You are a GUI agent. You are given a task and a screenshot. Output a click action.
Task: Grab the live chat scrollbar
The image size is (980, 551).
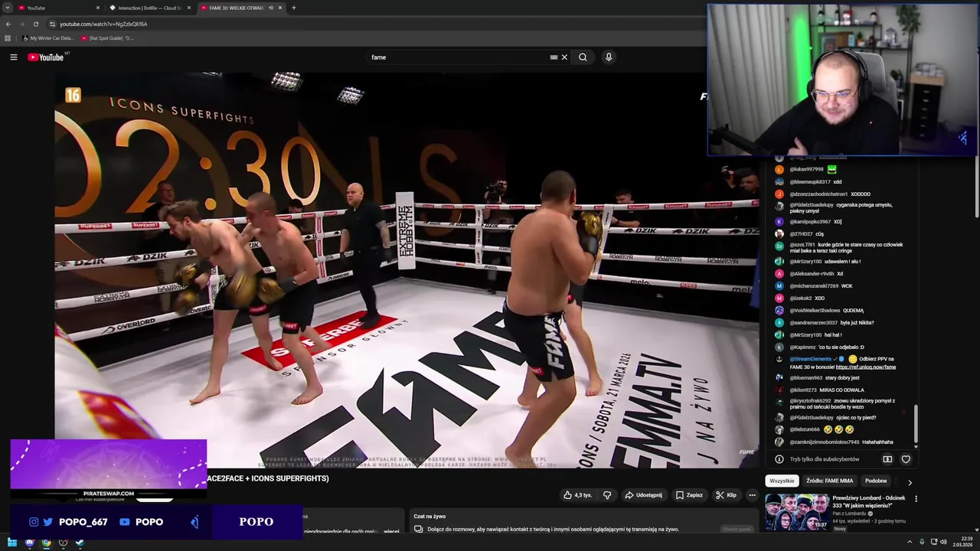pos(916,423)
